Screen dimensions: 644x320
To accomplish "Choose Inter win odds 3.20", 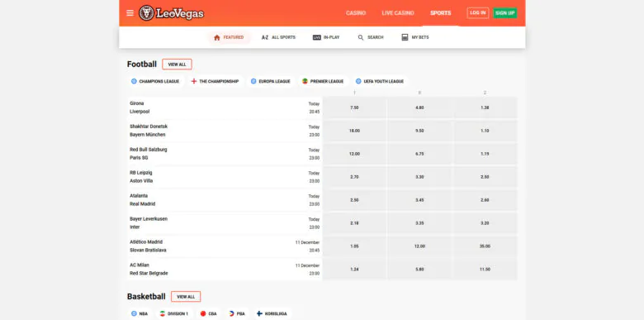I will (x=485, y=223).
